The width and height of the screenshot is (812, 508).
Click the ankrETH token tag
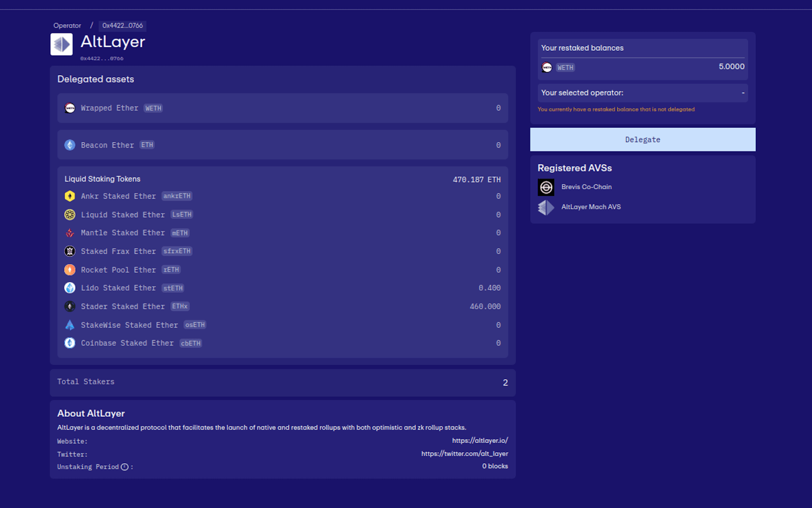(x=177, y=196)
